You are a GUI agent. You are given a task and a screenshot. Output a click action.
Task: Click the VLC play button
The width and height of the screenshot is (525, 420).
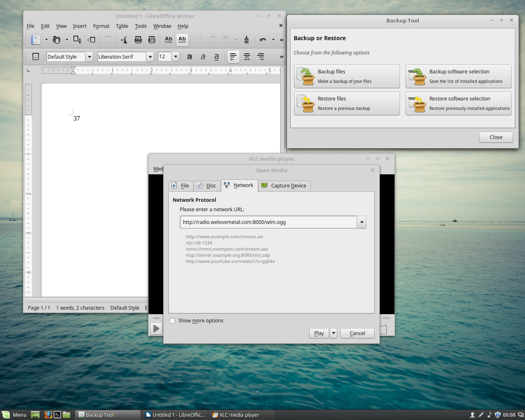[x=156, y=329]
